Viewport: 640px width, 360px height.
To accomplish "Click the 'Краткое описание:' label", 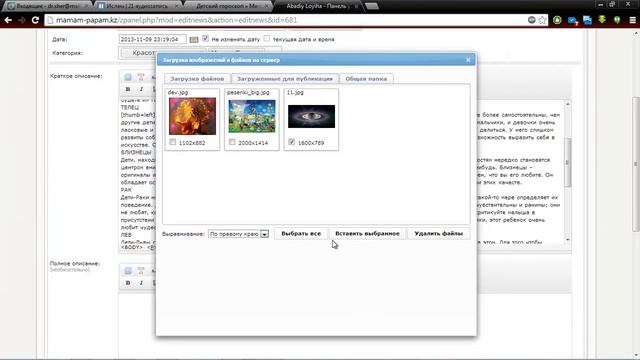I will coord(76,76).
